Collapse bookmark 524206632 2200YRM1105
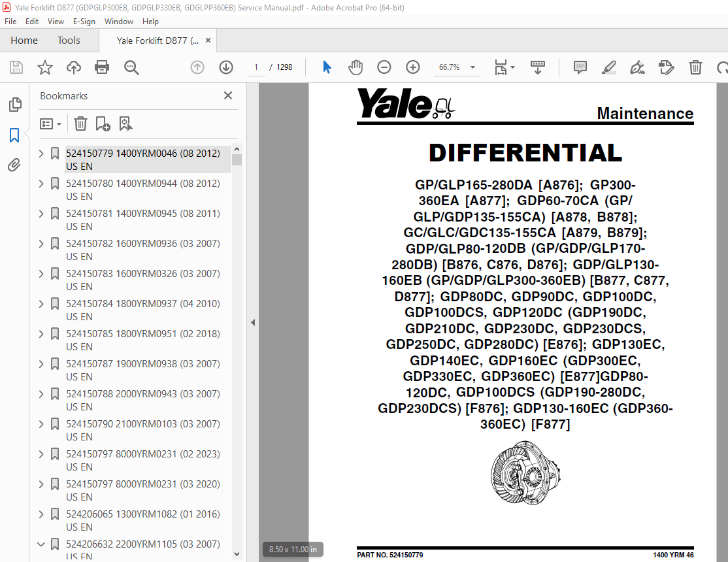Viewport: 728px width, 562px height. point(41,544)
